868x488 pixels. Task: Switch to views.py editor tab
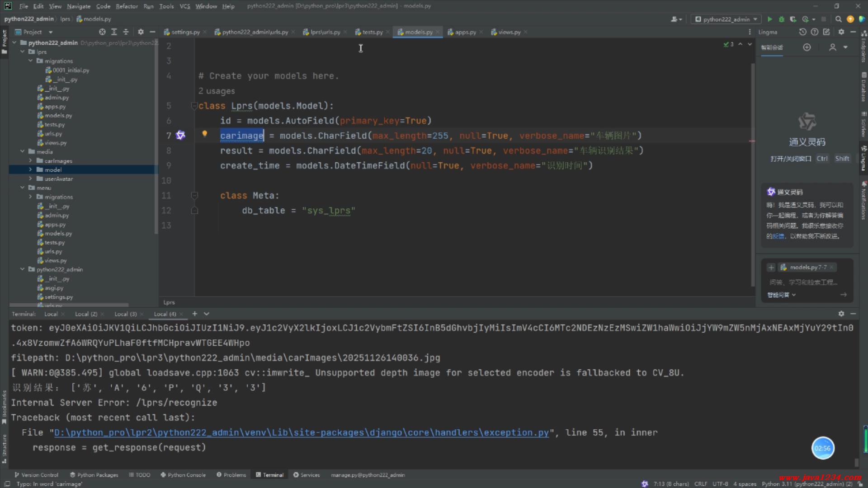tap(509, 32)
